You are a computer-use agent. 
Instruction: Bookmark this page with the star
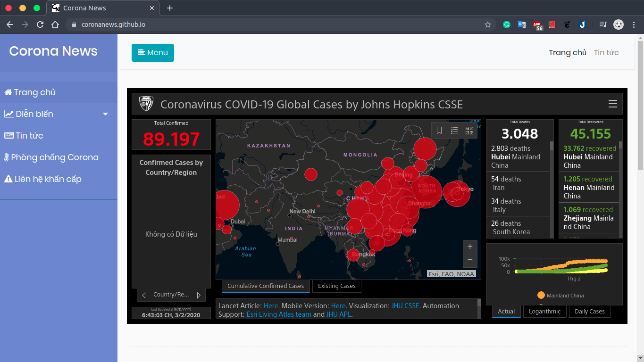tap(488, 25)
